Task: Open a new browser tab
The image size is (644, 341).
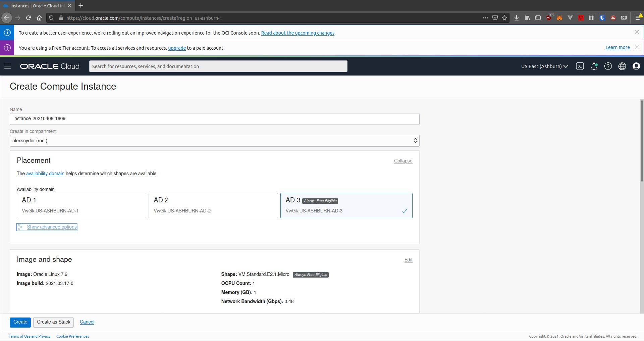Action: [81, 6]
